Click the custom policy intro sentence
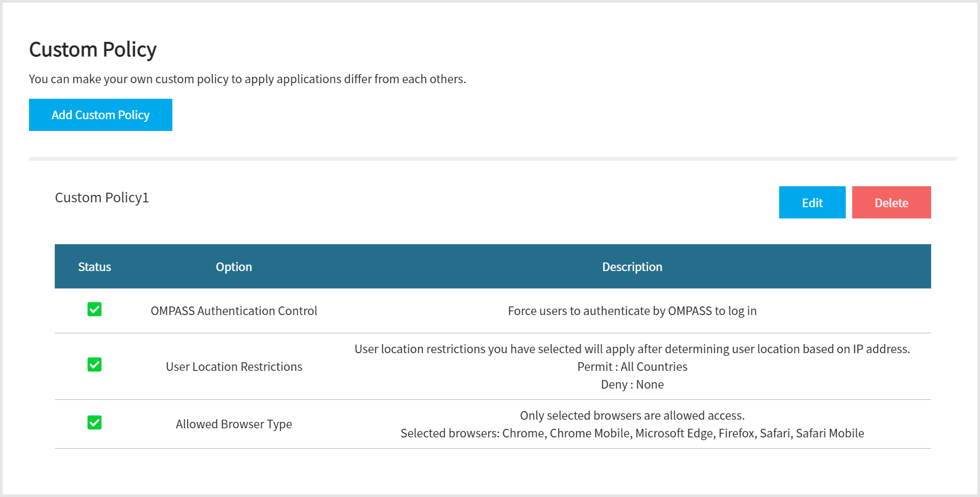Viewport: 980px width, 497px height. point(248,79)
